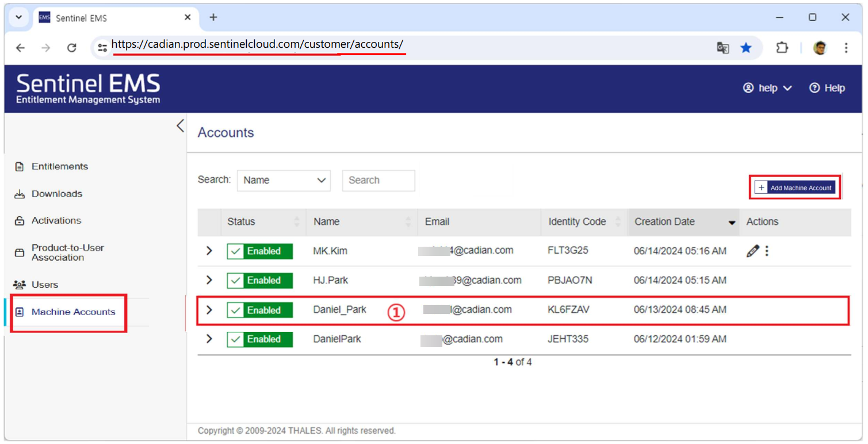Collapse the sidebar with the left chevron
Image resolution: width=868 pixels, height=444 pixels.
[x=180, y=125]
